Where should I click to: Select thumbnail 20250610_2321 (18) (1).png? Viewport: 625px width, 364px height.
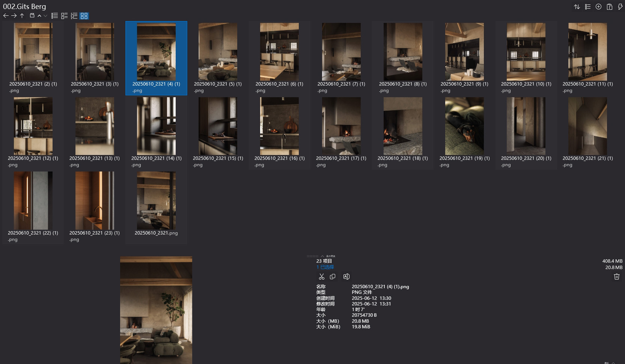(x=402, y=126)
